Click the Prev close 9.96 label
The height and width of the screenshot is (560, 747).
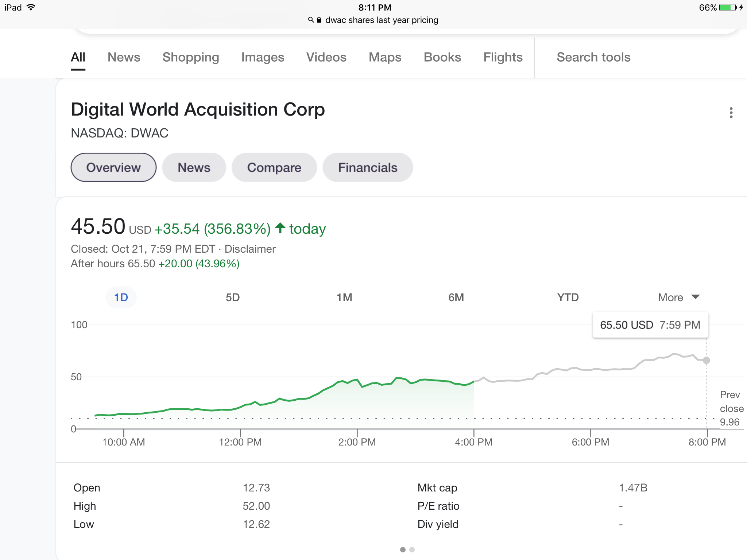731,408
